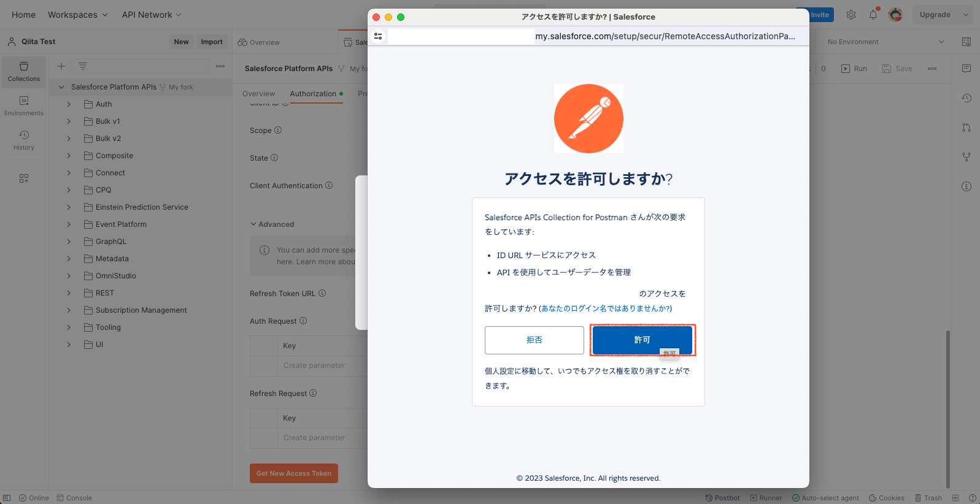Image resolution: width=980 pixels, height=504 pixels.
Task: Select the Subscription Management folder
Action: click(141, 310)
